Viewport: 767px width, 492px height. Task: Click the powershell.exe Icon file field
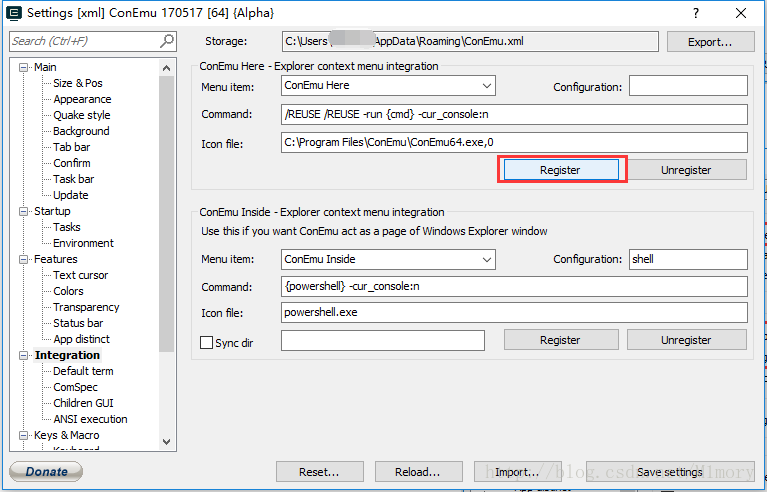point(514,313)
